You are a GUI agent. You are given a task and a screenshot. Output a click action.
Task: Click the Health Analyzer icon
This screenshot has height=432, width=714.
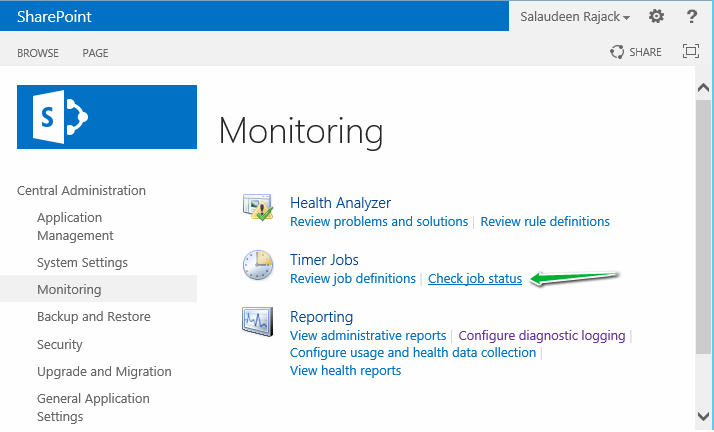click(x=258, y=207)
